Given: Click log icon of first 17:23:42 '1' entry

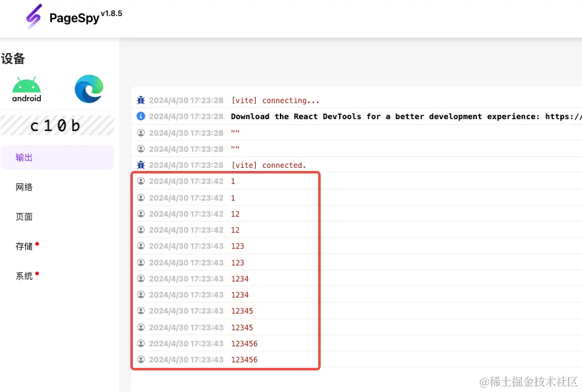Looking at the screenshot, I should click(x=141, y=181).
